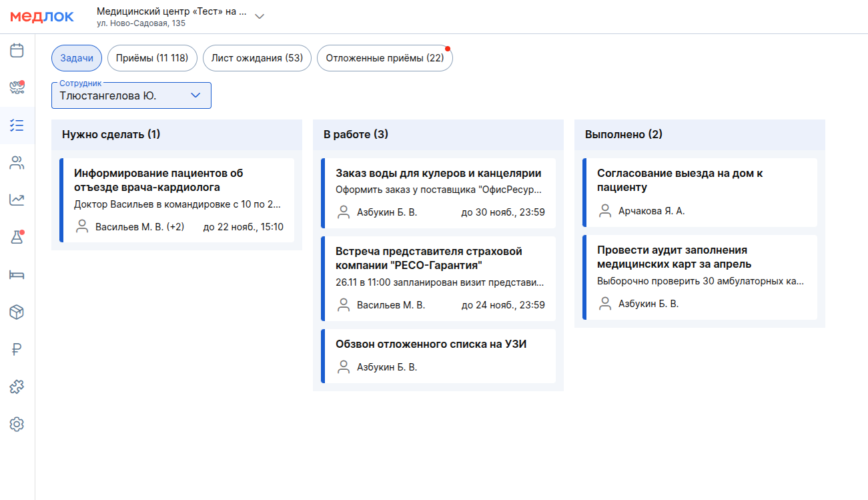Switch to Приёмы (11 118) tab
The width and height of the screenshot is (868, 500).
pyautogui.click(x=152, y=58)
